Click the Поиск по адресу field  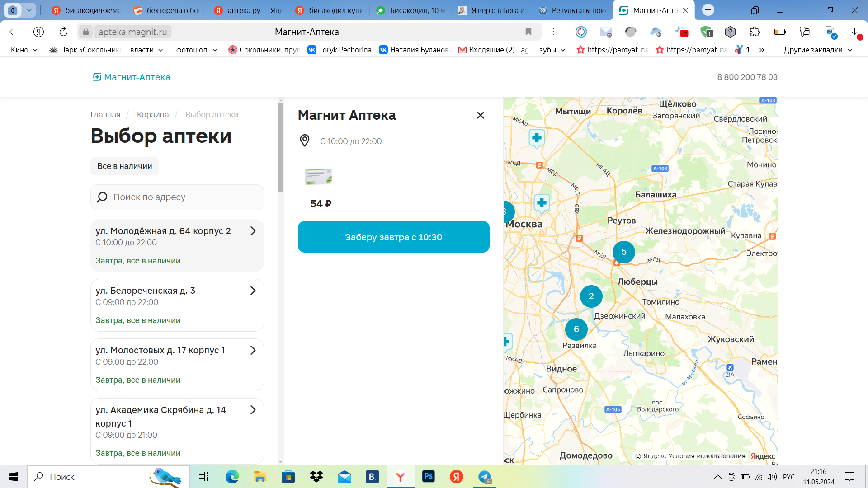177,197
